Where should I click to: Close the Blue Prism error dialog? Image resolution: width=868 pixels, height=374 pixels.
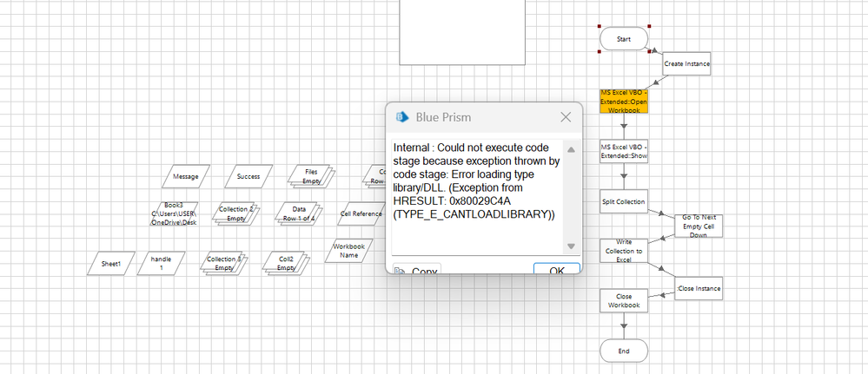point(566,117)
